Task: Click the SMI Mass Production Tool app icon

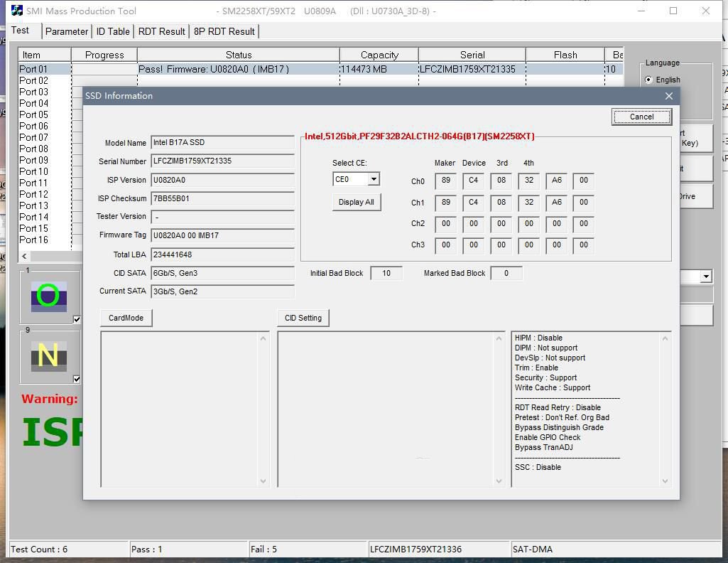Action: click(17, 10)
